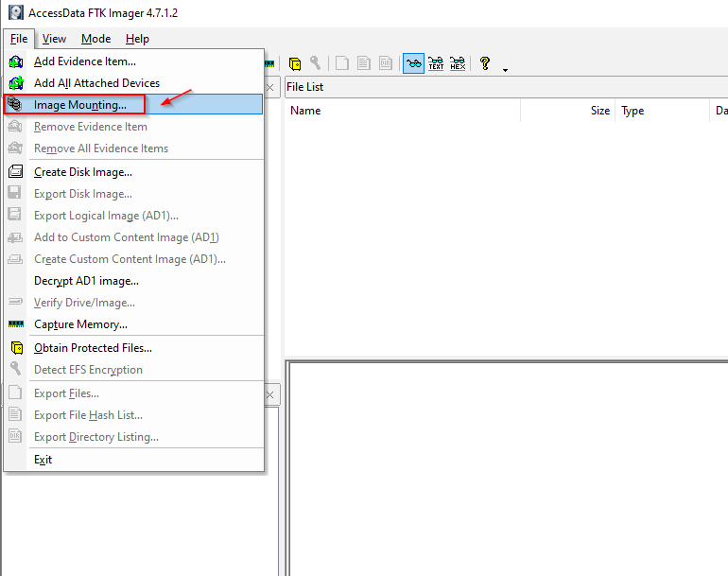Switch to HEX view mode icon
The width and height of the screenshot is (728, 576).
pos(458,63)
